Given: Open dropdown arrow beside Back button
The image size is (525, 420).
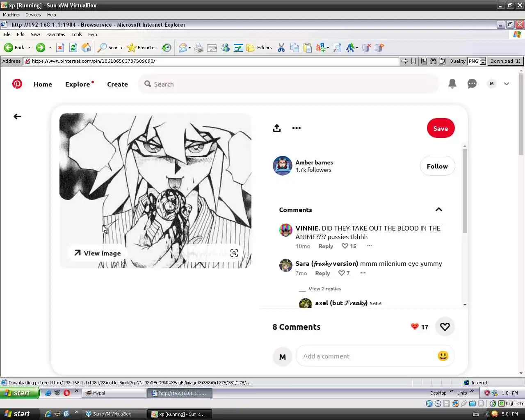Looking at the screenshot, I should pos(29,48).
